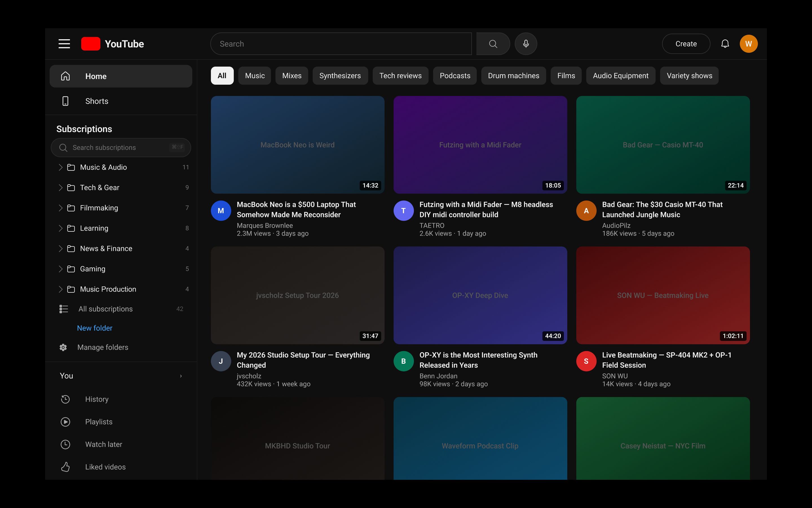Click the search magnifier button
This screenshot has height=508, width=812.
click(x=493, y=44)
